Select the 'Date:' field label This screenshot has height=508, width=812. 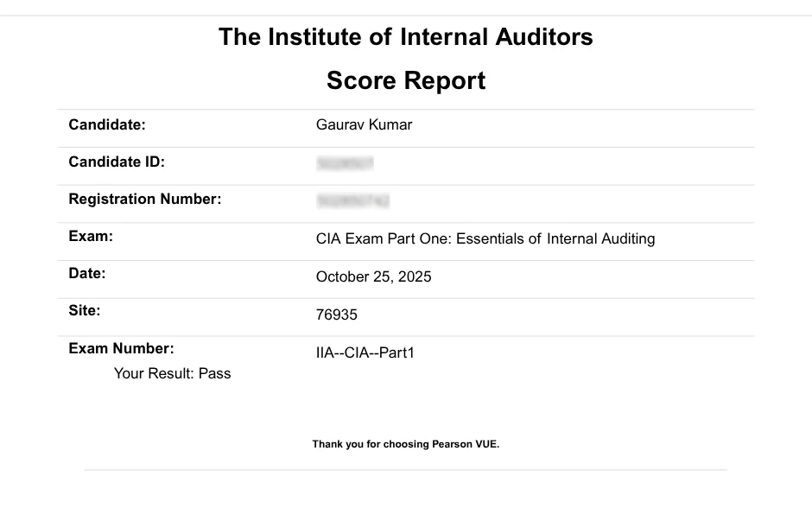coord(87,274)
